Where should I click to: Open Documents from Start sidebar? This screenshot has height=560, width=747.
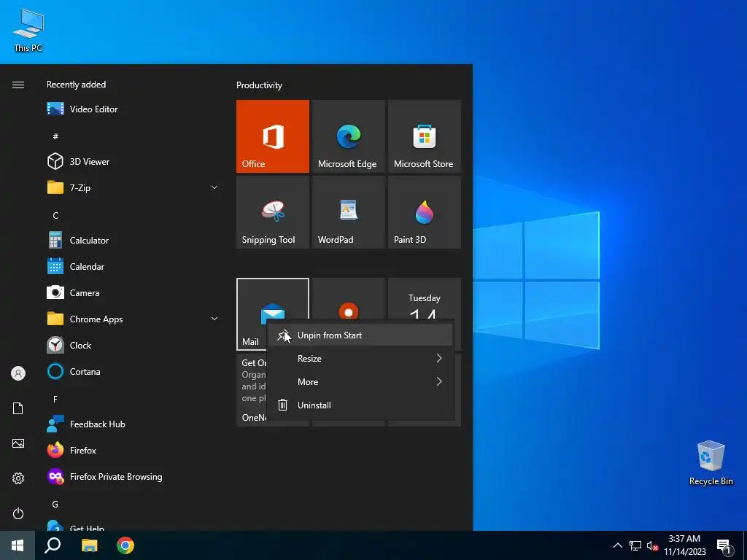(x=18, y=408)
